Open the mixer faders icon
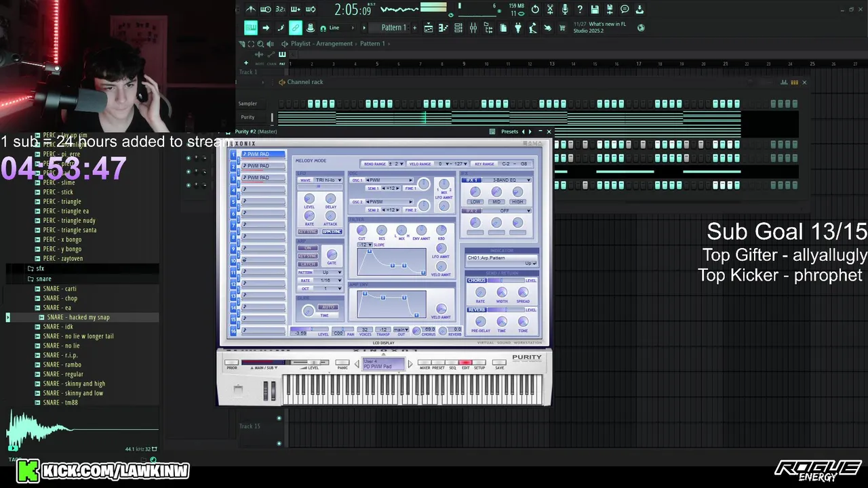The image size is (868, 488). click(473, 28)
